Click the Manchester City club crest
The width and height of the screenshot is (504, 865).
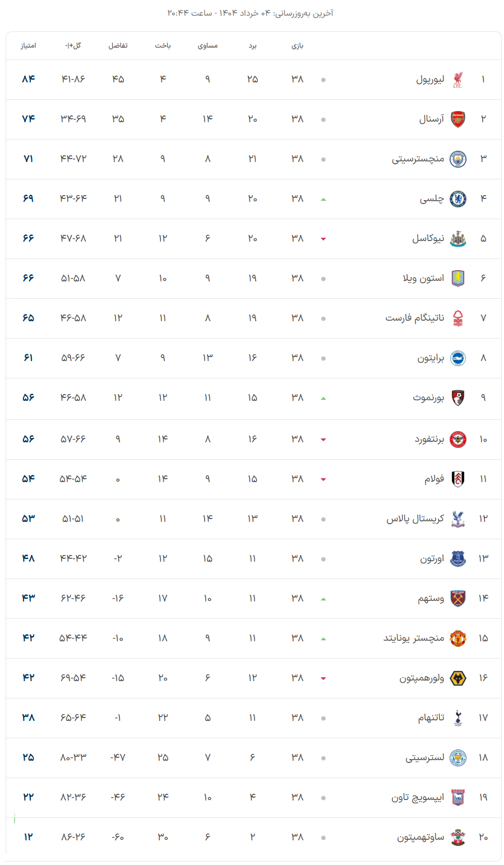pyautogui.click(x=458, y=159)
